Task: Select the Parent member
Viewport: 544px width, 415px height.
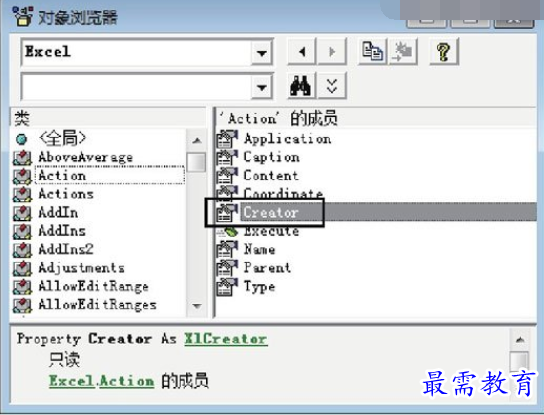Action: click(267, 268)
